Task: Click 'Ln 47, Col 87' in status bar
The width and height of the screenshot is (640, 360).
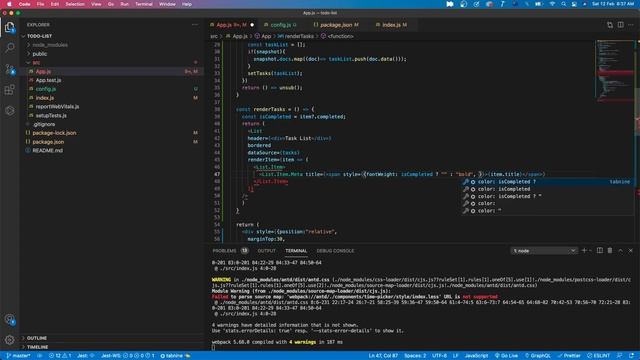Action: [383, 356]
